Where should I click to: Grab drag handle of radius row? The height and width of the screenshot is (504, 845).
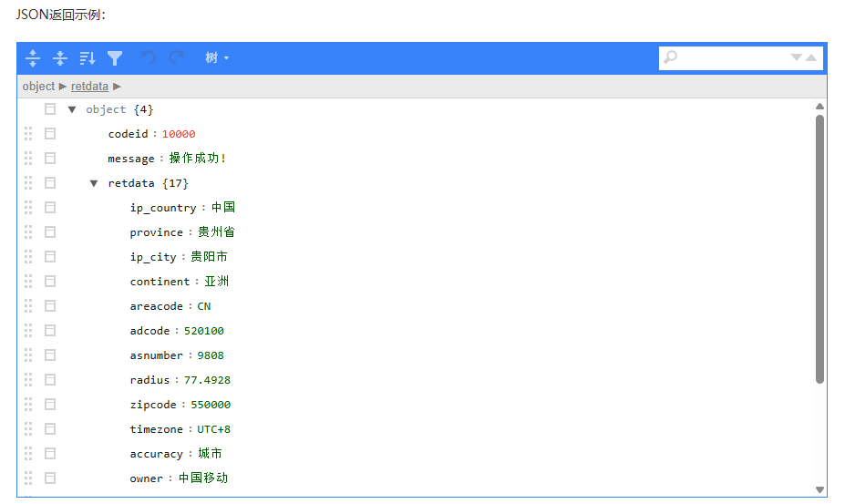[x=28, y=380]
